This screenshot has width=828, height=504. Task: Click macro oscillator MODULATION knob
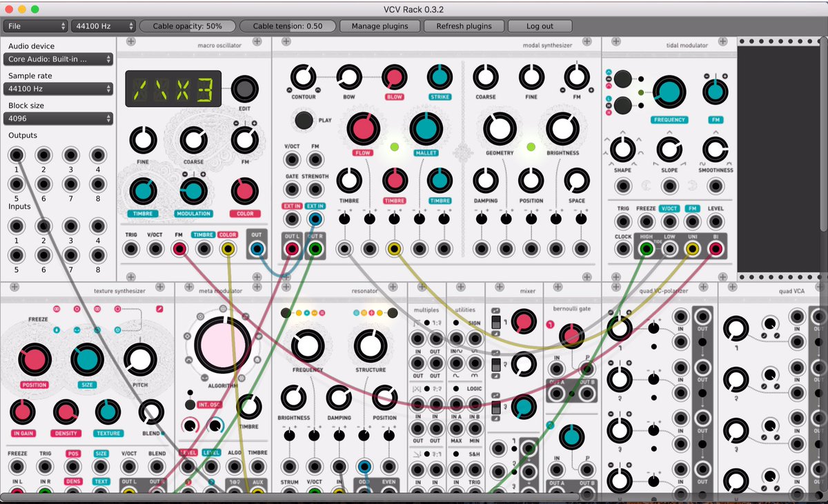[194, 191]
